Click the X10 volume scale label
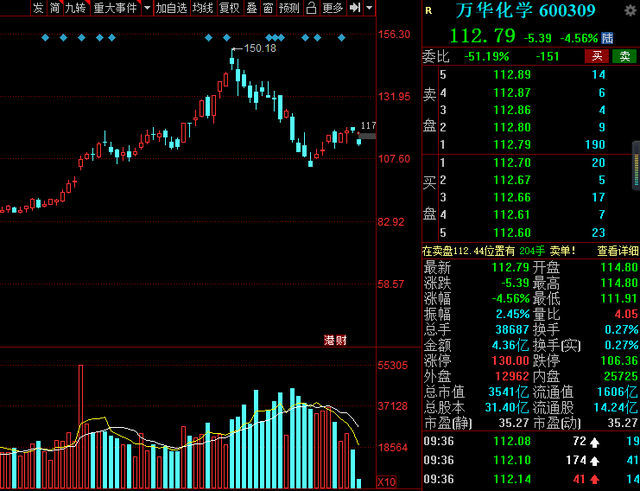This screenshot has width=640, height=491. (386, 482)
